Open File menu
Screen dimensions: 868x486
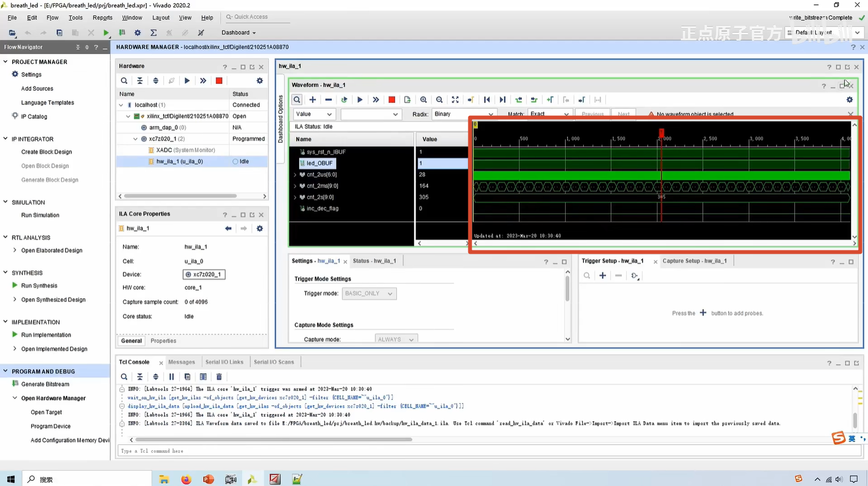[12, 18]
